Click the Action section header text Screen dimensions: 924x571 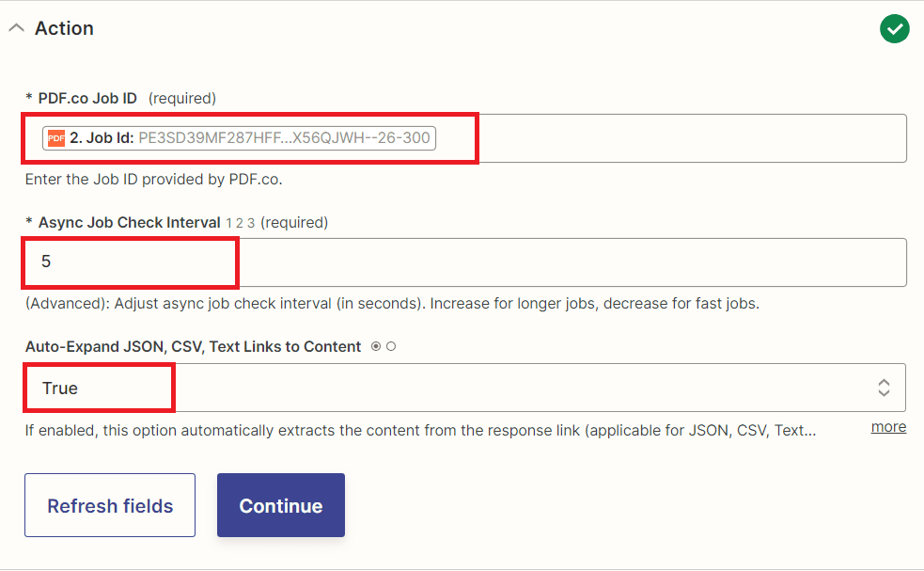(x=65, y=27)
